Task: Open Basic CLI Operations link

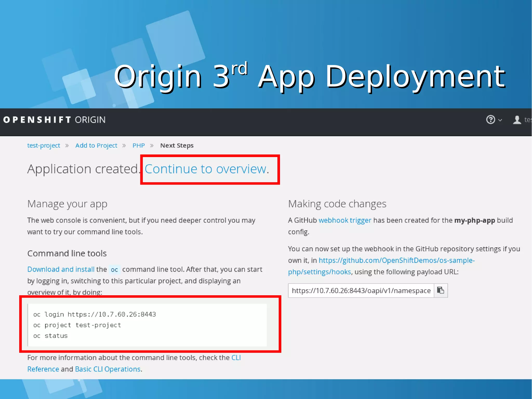Action: [x=108, y=369]
